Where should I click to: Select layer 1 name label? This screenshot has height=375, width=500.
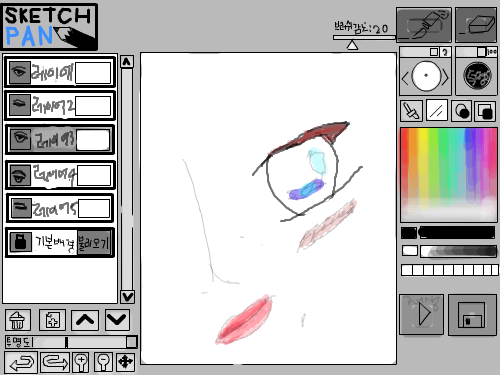click(52, 73)
